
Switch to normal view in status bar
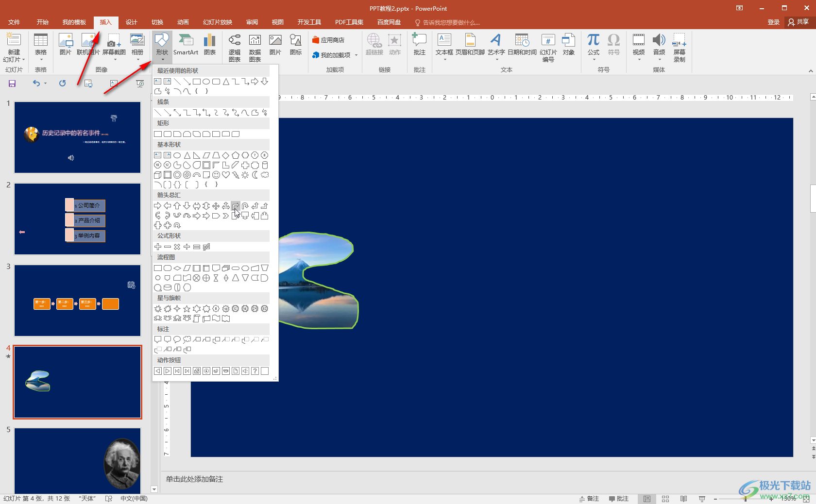647,499
